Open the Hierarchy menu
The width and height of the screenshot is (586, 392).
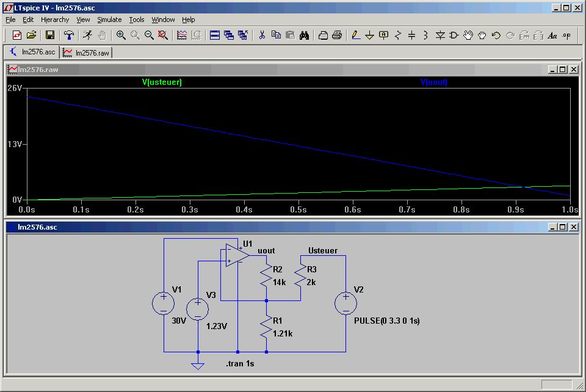point(55,20)
